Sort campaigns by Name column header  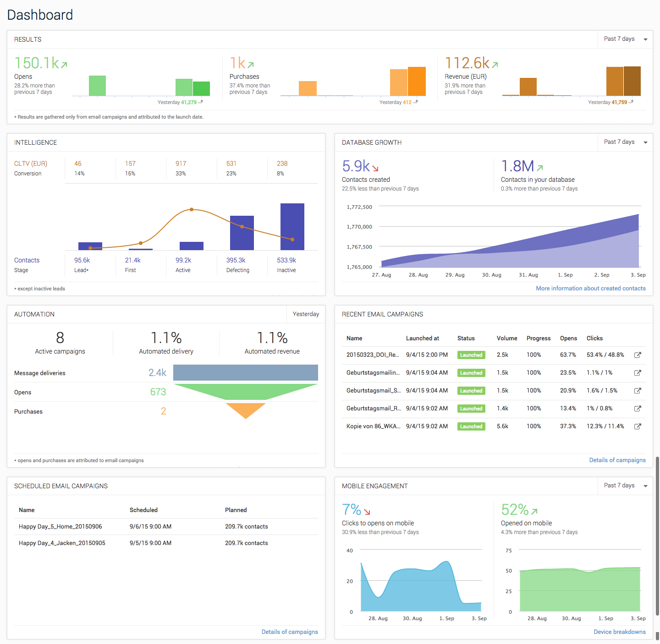[x=354, y=338]
